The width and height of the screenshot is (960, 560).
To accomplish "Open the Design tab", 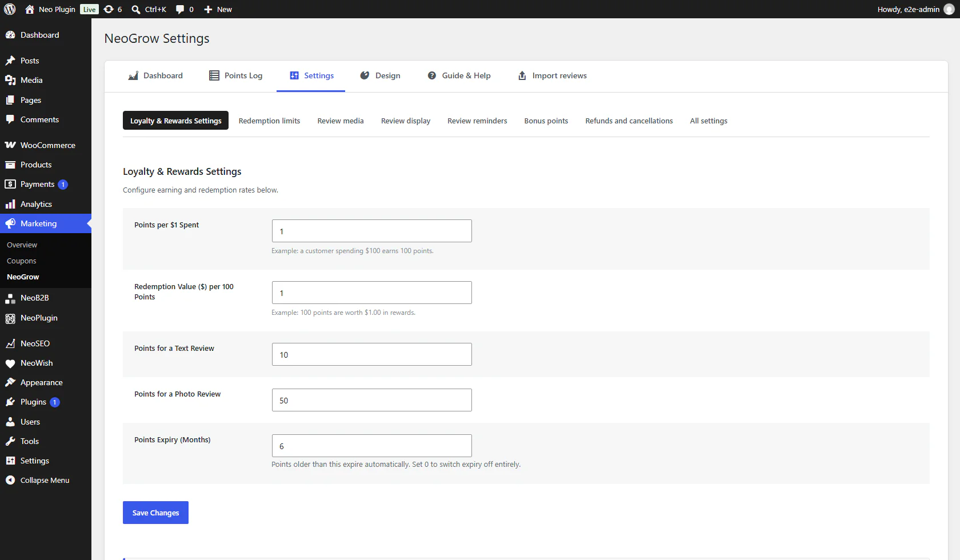I will (380, 75).
